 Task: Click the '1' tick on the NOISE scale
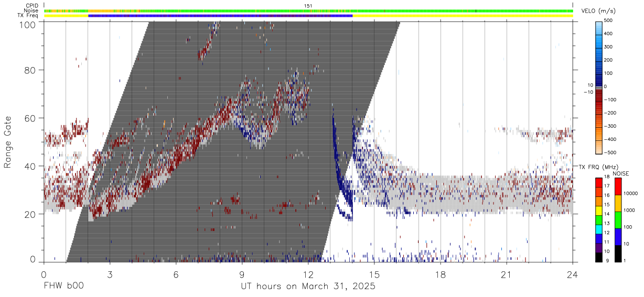(x=625, y=261)
